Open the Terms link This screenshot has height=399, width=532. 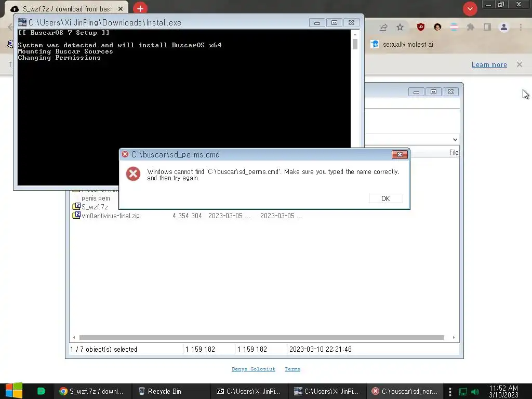(x=292, y=369)
